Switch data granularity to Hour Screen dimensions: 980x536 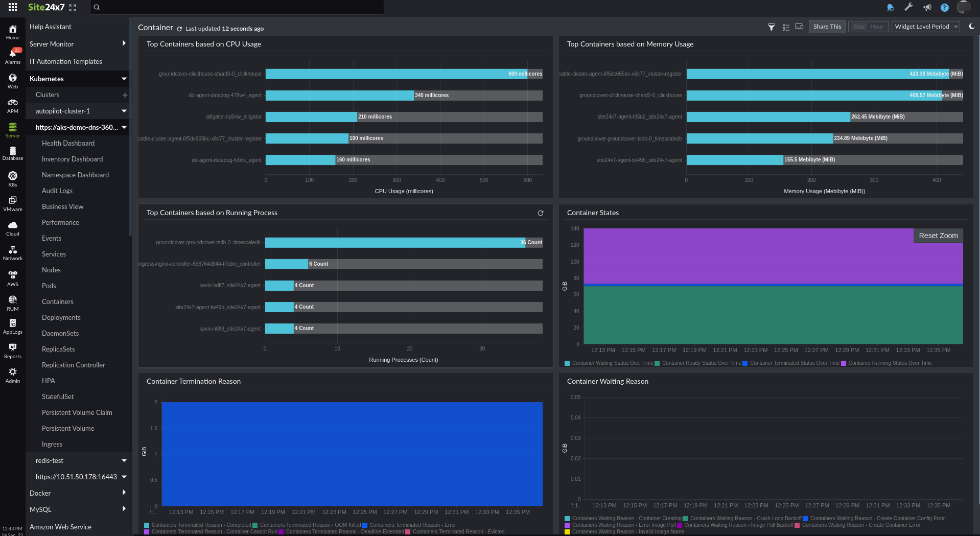tap(877, 27)
